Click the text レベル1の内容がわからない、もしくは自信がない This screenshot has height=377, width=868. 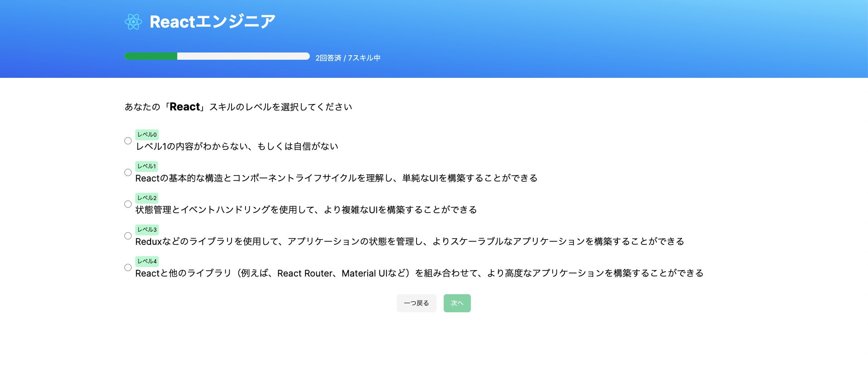pos(237,146)
